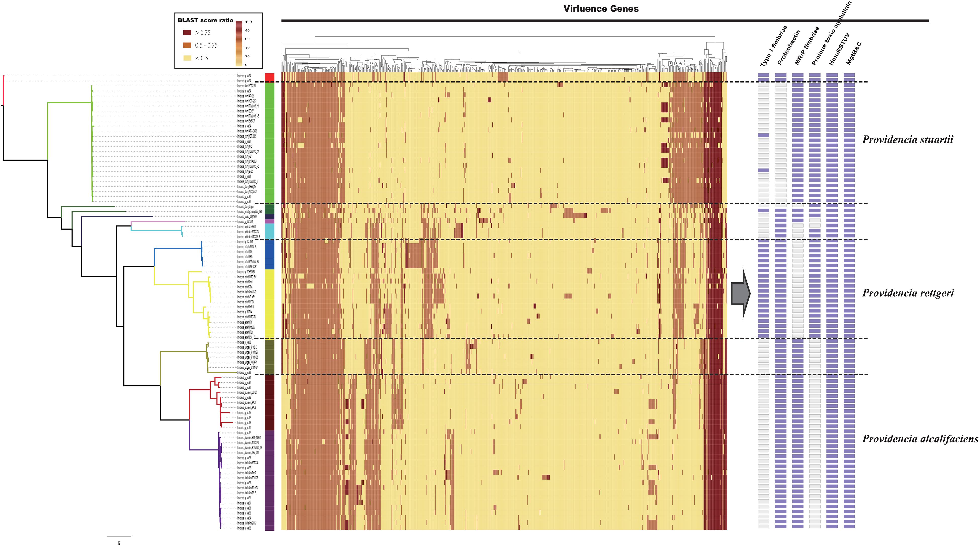Click the 'Type 1 fimbriae' column label
The height and width of the screenshot is (546, 980).
point(773,47)
